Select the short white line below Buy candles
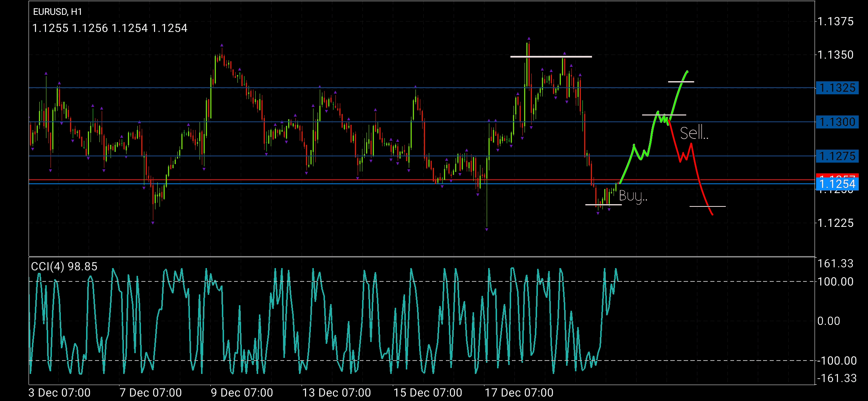 click(603, 205)
